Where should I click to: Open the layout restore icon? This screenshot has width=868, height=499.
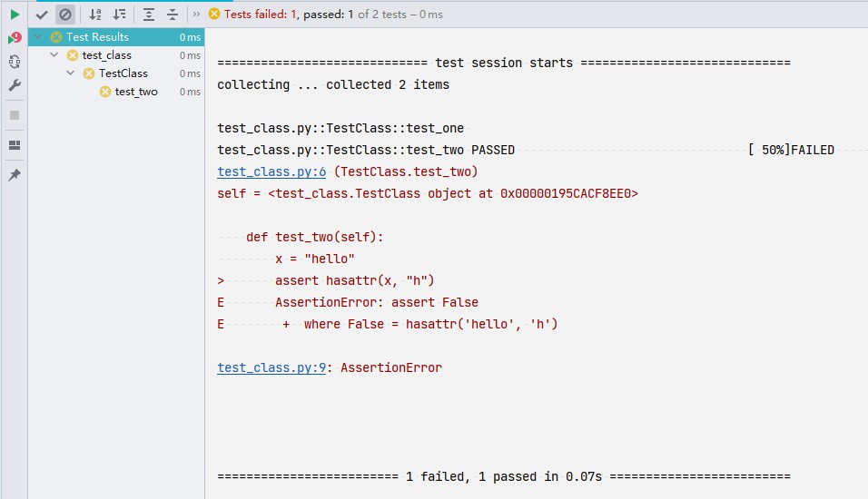tap(15, 145)
